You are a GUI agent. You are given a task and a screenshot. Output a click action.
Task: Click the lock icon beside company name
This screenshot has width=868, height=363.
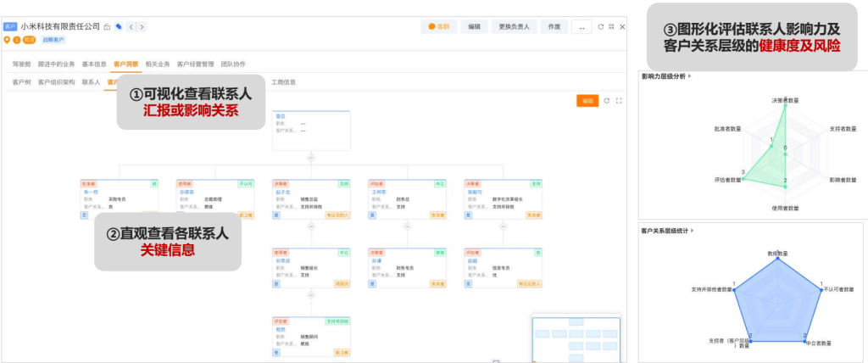(107, 27)
